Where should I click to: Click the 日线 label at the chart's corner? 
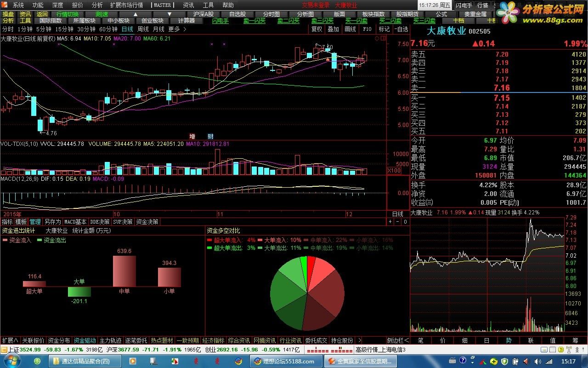(397, 214)
